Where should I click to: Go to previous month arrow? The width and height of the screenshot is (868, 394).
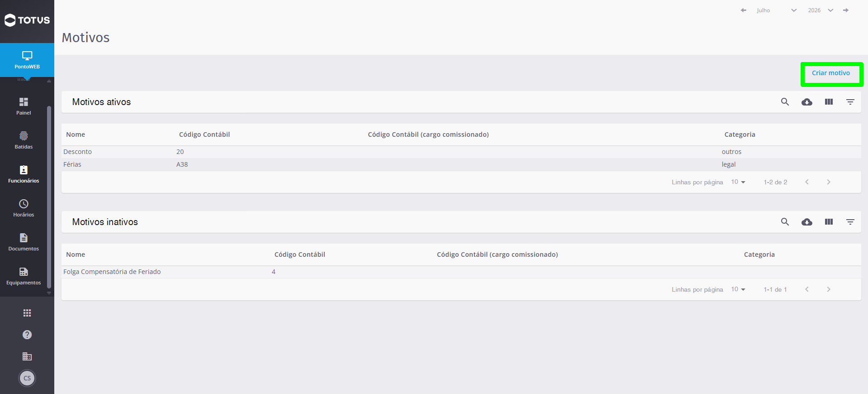pyautogui.click(x=743, y=10)
